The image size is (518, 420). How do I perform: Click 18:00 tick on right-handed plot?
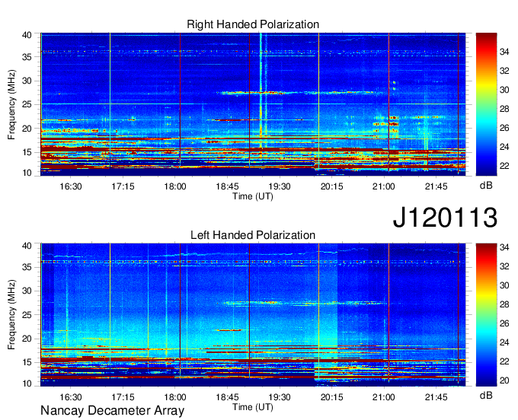175,186
